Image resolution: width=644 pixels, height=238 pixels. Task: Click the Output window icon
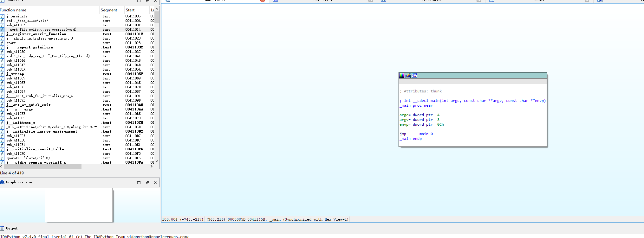(x=2, y=228)
